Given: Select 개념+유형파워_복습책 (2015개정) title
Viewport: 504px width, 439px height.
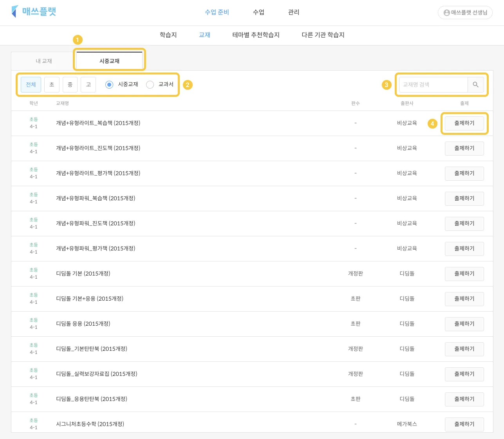Looking at the screenshot, I should pyautogui.click(x=96, y=198).
